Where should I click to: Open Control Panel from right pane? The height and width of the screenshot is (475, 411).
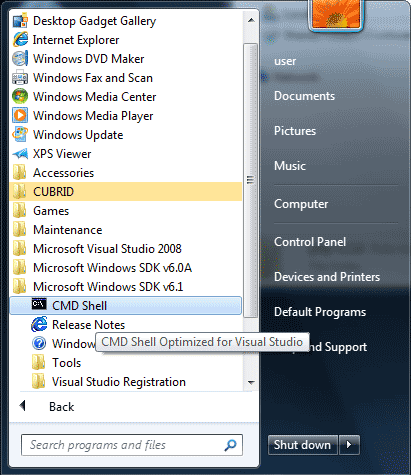(310, 242)
